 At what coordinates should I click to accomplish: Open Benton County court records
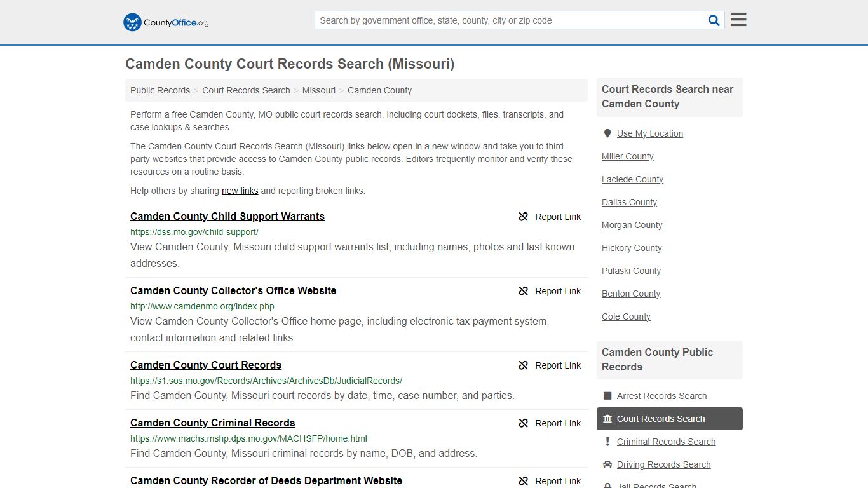(631, 294)
